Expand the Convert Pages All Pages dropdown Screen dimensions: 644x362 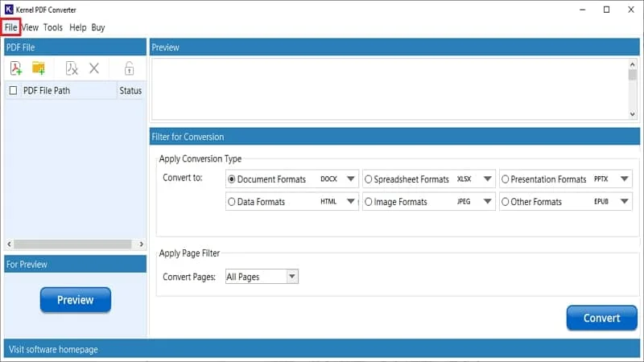click(x=292, y=277)
